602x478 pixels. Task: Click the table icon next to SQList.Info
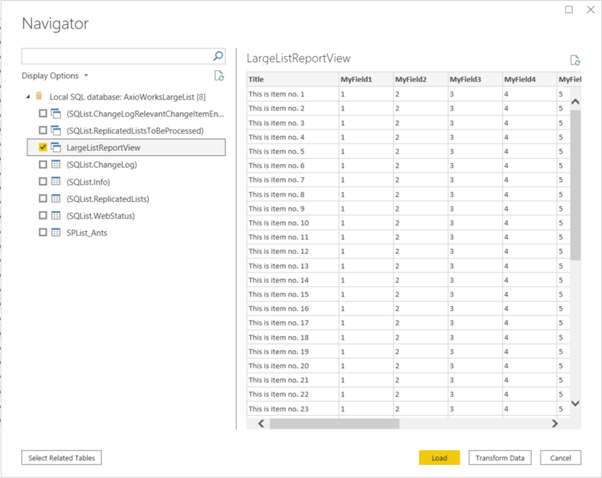tap(56, 181)
